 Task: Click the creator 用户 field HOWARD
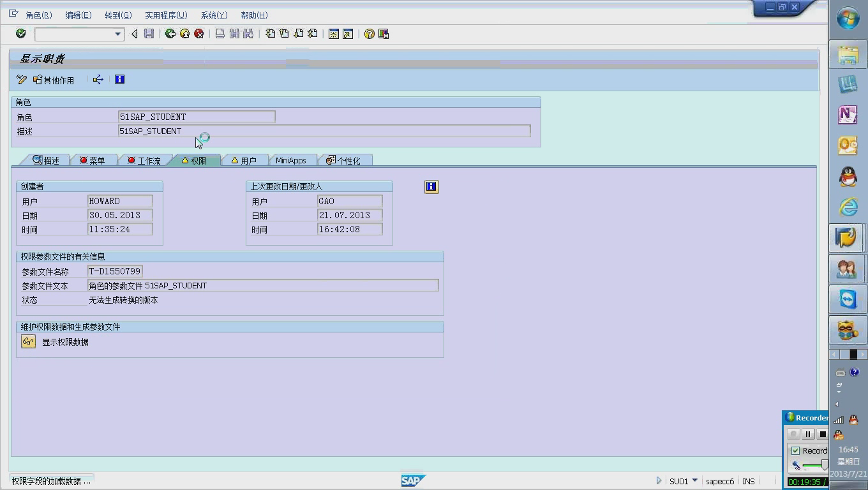(120, 201)
